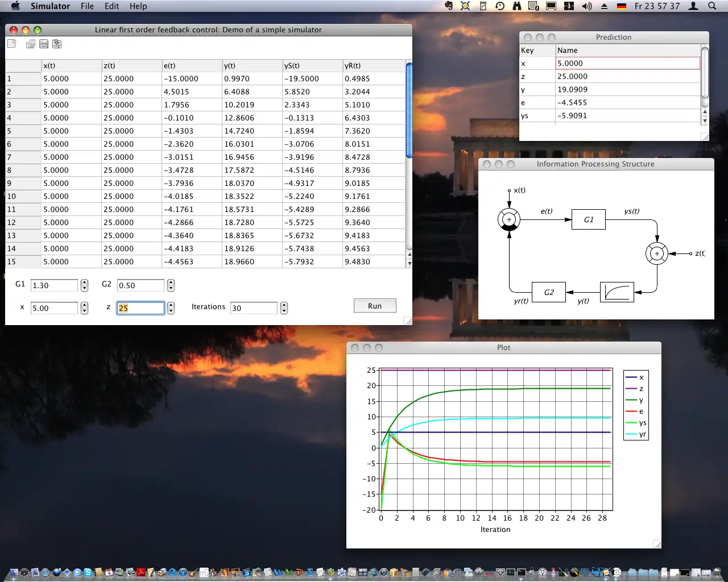Click the volume speaker icon in menu bar

[587, 6]
